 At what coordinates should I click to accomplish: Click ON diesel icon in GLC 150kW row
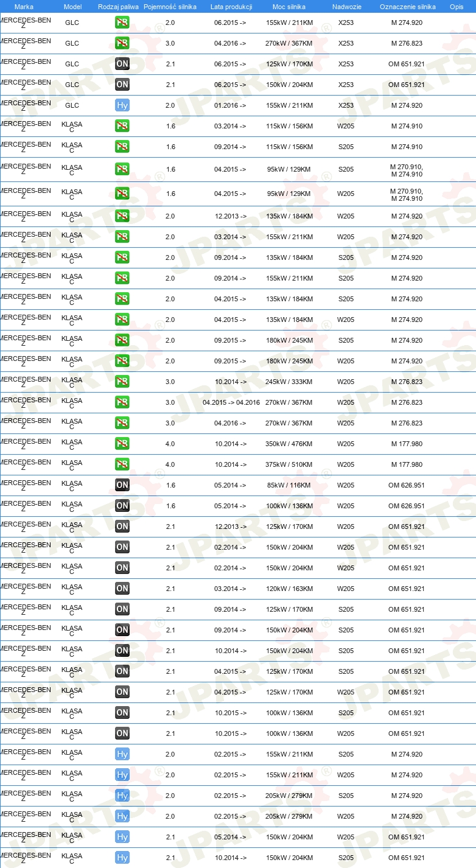[x=122, y=85]
